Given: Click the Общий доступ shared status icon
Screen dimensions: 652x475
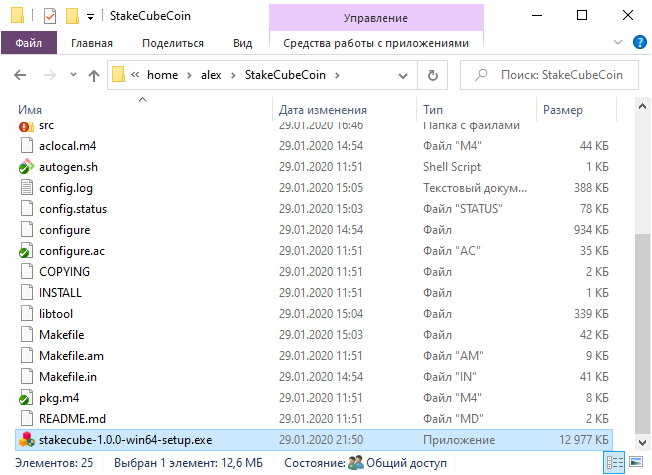Looking at the screenshot, I should [x=356, y=463].
